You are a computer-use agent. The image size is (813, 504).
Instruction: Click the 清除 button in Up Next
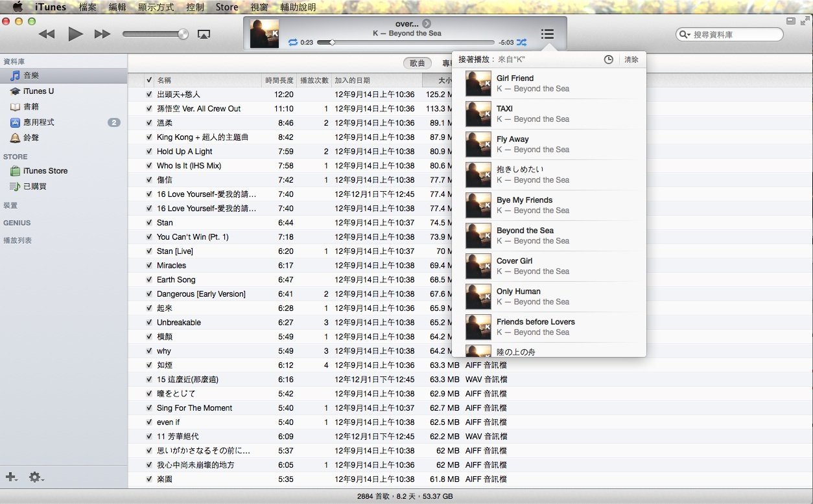(631, 60)
